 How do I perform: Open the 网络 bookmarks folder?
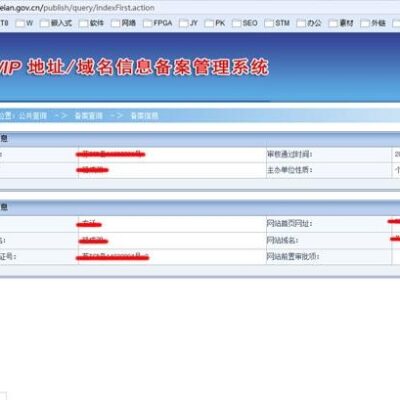(x=123, y=23)
